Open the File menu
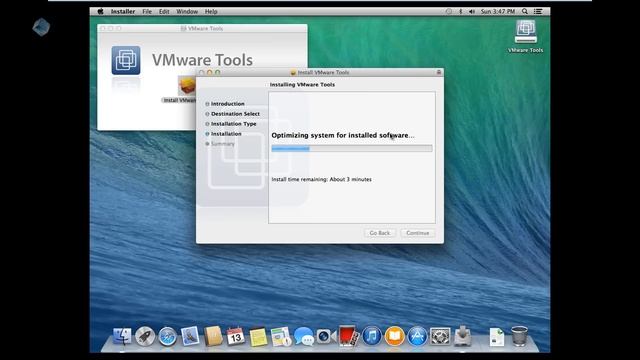This screenshot has height=360, width=640. (147, 11)
